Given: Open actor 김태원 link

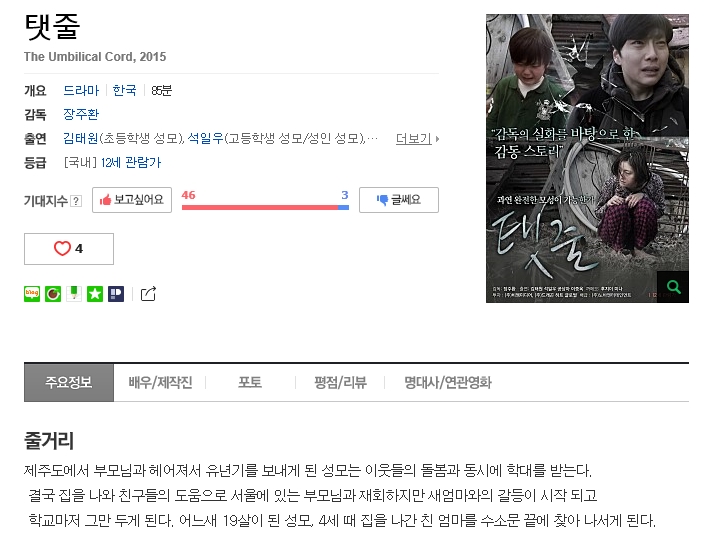Looking at the screenshot, I should point(81,138).
